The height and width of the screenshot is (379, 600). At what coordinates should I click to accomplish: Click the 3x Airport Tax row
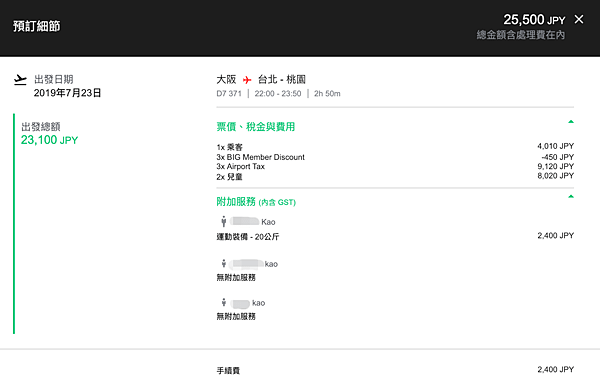coord(241,167)
